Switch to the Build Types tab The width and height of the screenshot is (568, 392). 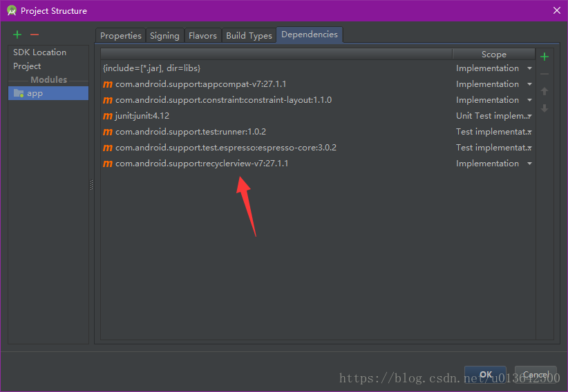coord(249,36)
